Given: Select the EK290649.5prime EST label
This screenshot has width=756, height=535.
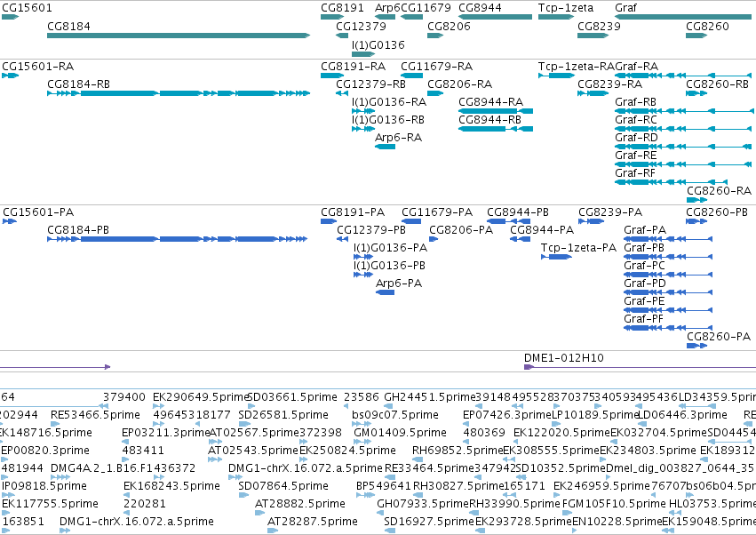Looking at the screenshot, I should pos(200,397).
